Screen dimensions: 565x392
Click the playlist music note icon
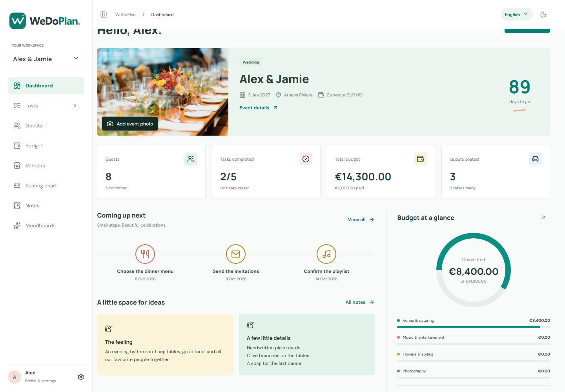326,254
